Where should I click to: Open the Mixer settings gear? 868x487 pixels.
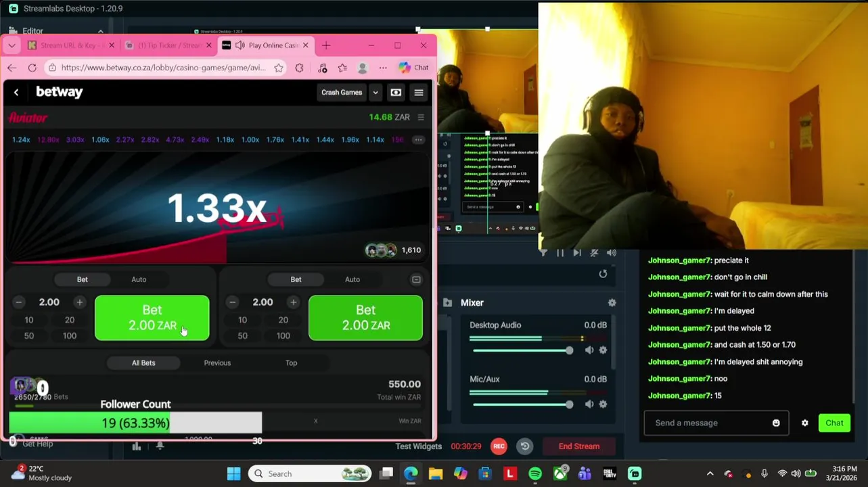click(612, 303)
